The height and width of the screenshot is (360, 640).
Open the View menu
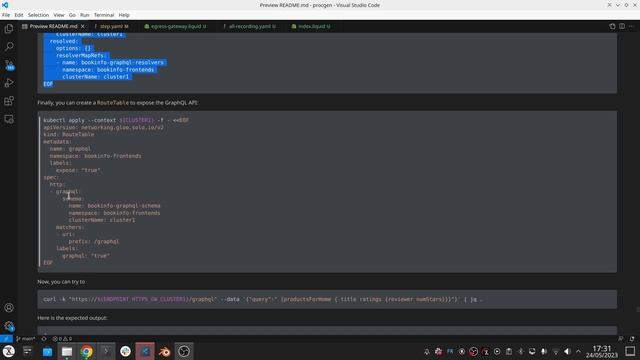click(x=59, y=15)
